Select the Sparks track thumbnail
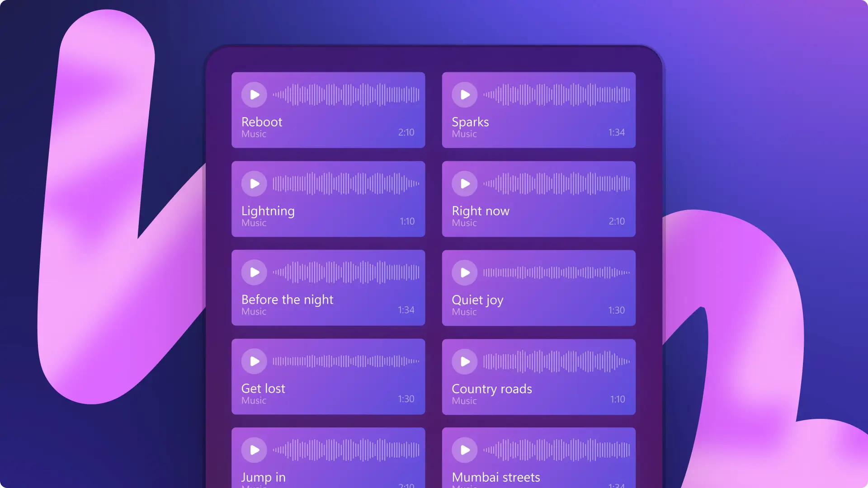 538,110
